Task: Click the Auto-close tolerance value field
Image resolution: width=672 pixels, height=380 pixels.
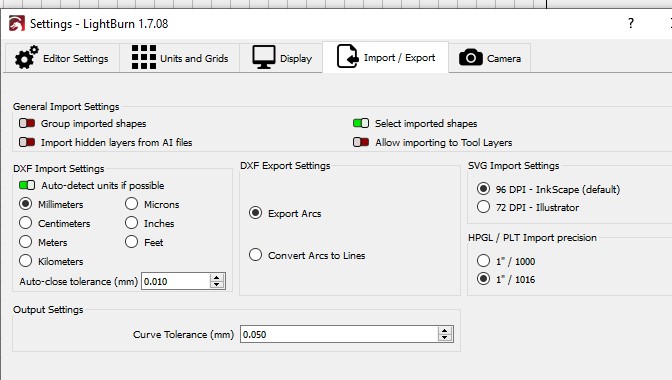Action: pos(176,281)
